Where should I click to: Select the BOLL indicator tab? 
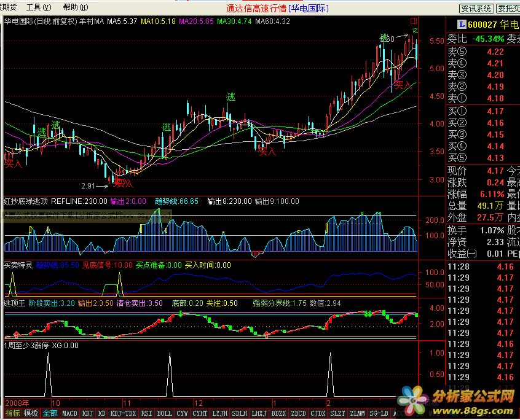(x=164, y=413)
